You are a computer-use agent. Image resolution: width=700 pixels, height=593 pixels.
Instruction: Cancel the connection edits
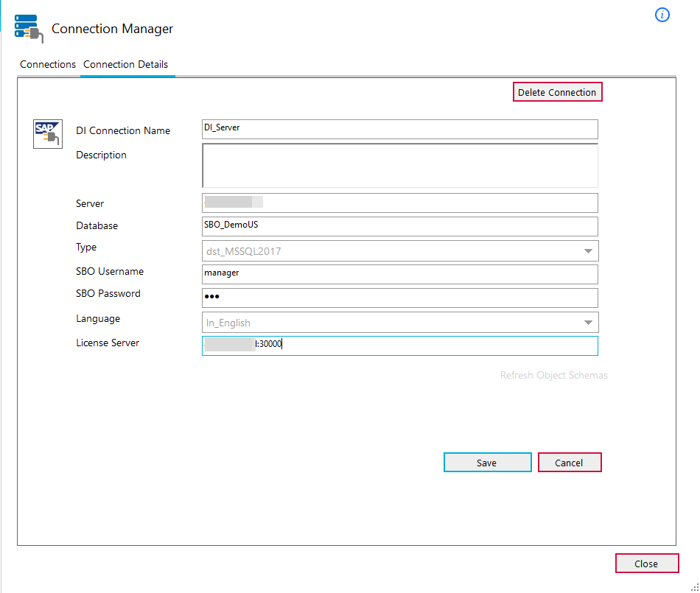coord(569,463)
